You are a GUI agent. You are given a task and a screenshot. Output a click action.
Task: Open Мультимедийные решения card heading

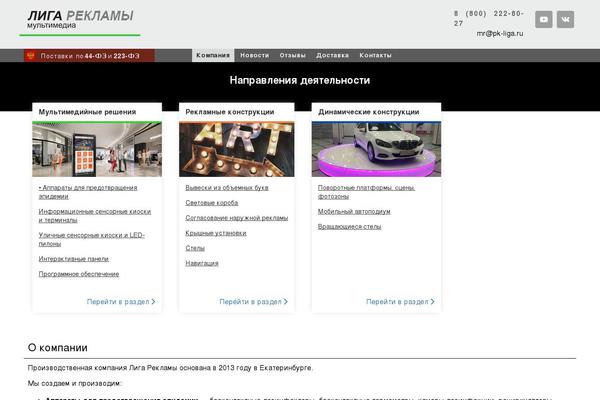[87, 112]
